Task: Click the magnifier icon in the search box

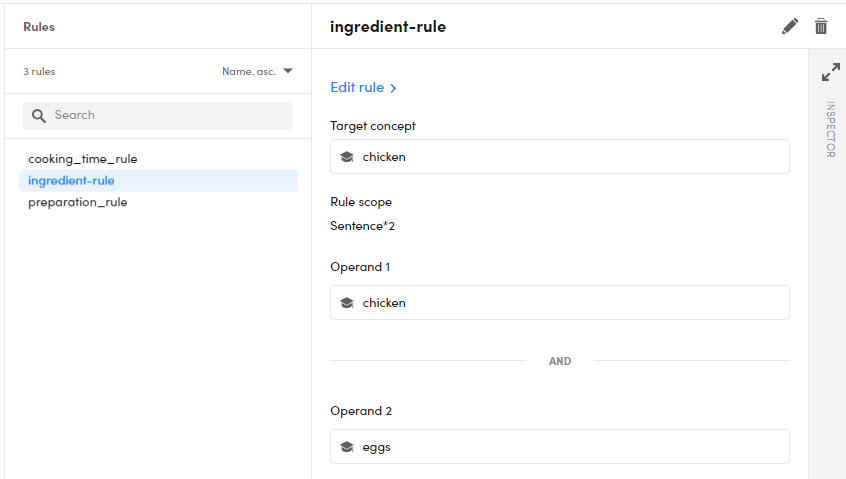Action: click(x=39, y=116)
